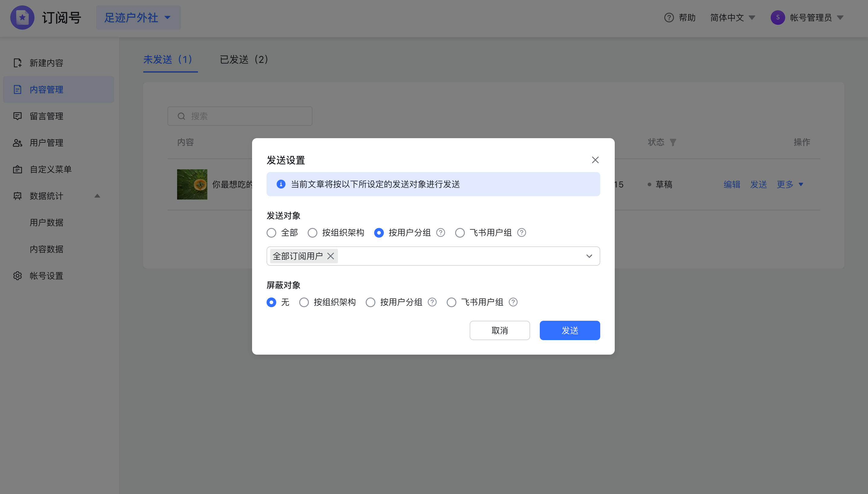
Task: Click the user group multi-select field
Action: point(433,256)
